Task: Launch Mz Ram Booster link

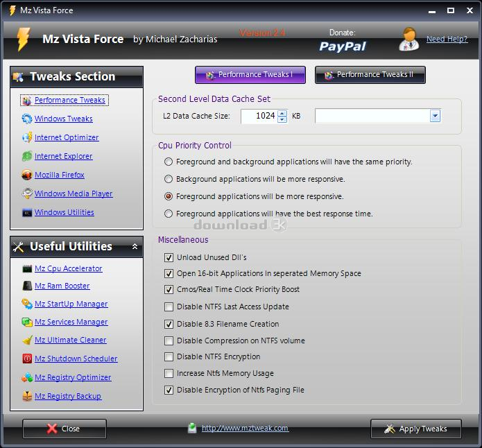Action: (x=62, y=286)
